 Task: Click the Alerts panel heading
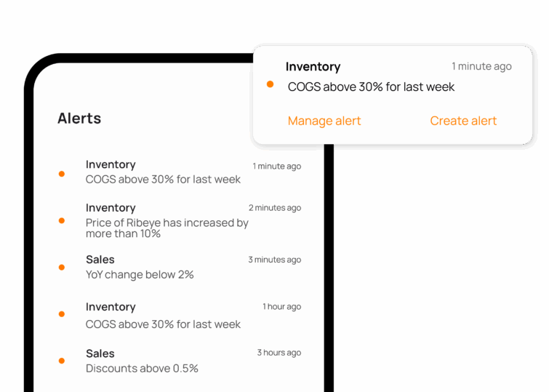tap(79, 119)
